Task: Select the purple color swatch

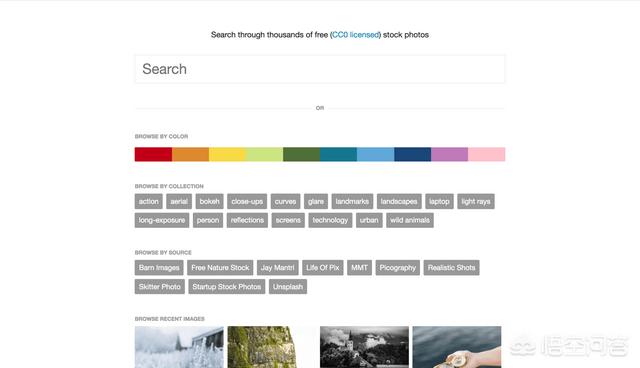Action: point(449,155)
